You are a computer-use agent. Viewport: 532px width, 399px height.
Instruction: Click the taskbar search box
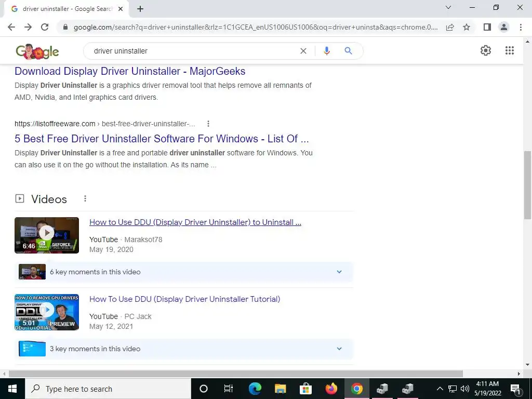pyautogui.click(x=108, y=389)
